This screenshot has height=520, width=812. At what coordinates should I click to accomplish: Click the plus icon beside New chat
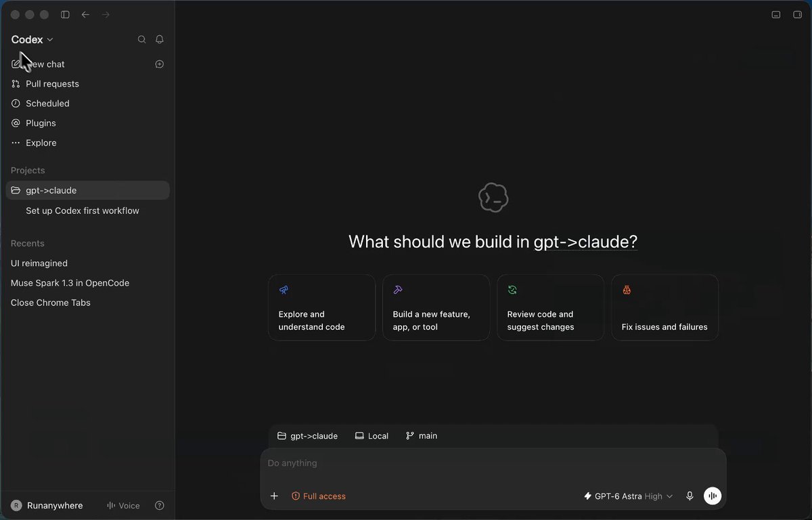[160, 64]
